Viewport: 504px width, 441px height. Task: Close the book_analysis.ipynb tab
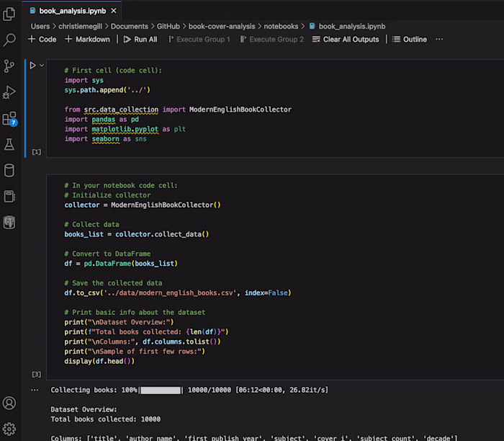pos(114,11)
